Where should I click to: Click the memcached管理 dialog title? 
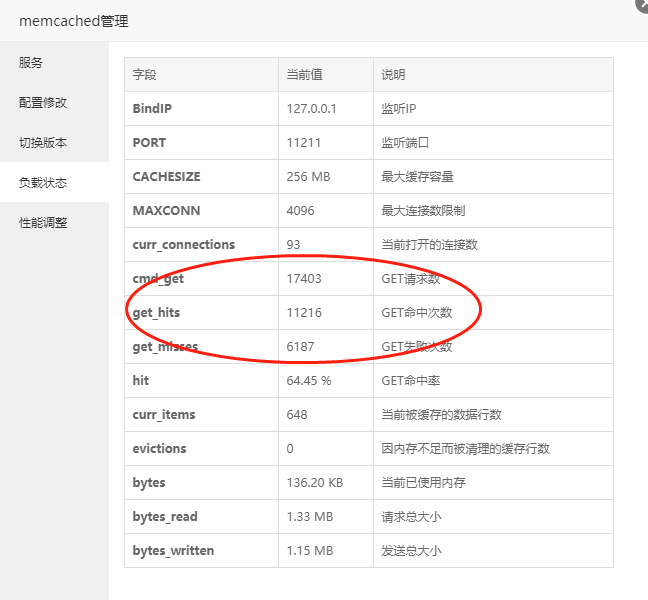point(74,21)
